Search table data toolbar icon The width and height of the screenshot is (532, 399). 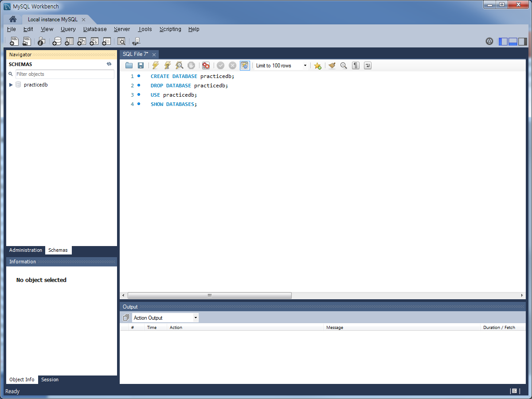coord(121,41)
